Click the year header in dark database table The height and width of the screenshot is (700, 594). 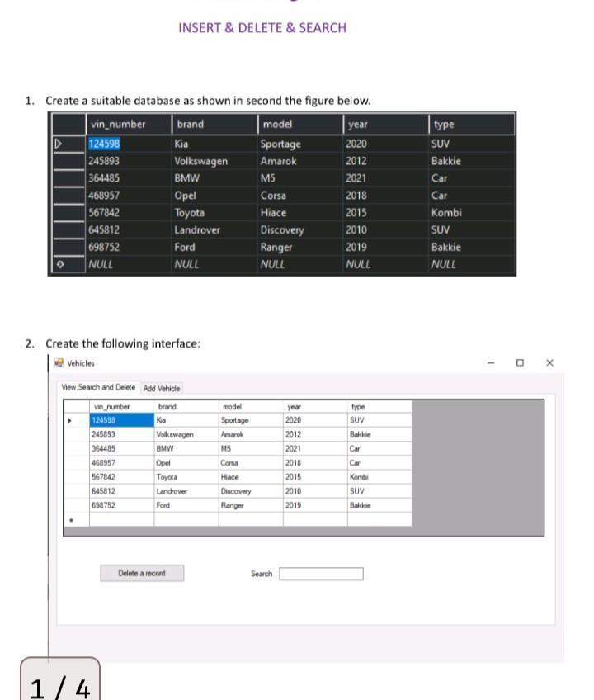pyautogui.click(x=385, y=124)
